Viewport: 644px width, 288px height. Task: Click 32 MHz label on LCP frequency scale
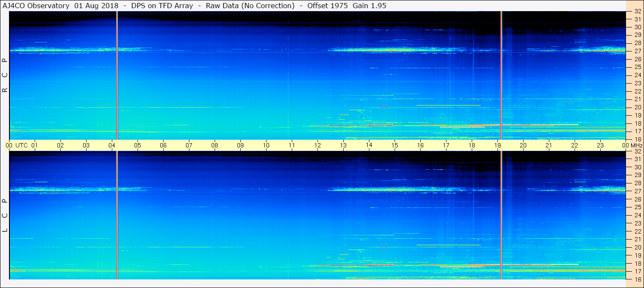tap(637, 151)
